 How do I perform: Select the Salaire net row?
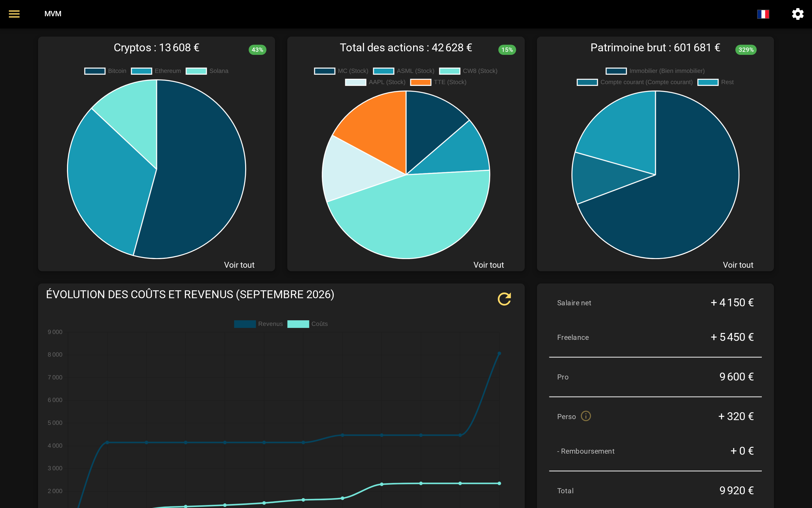[x=655, y=303]
